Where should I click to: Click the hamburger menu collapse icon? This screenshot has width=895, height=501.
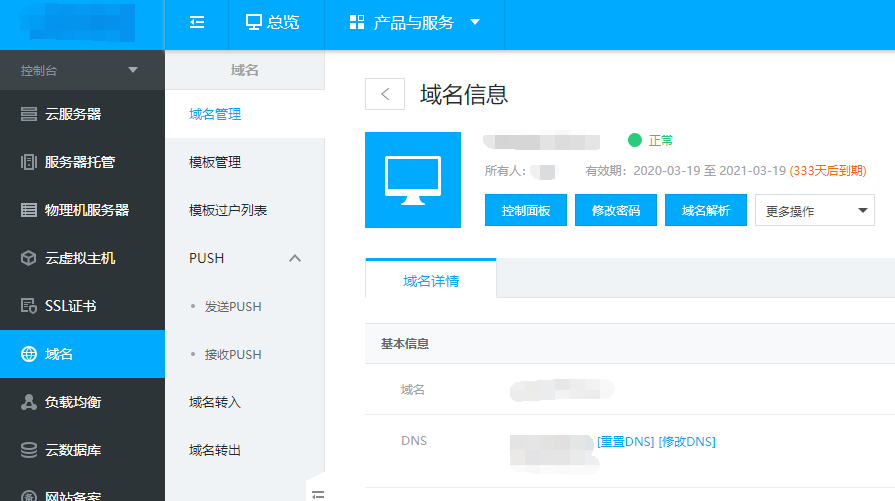coord(197,23)
